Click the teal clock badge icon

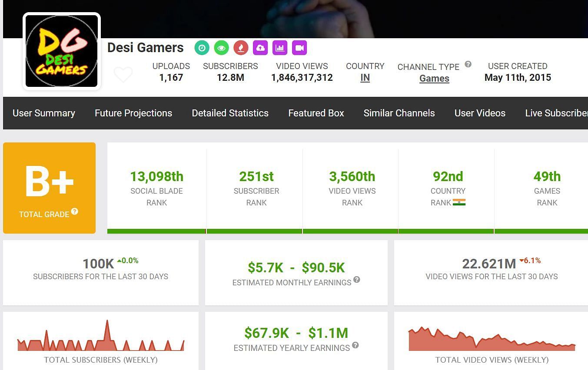[x=202, y=48]
